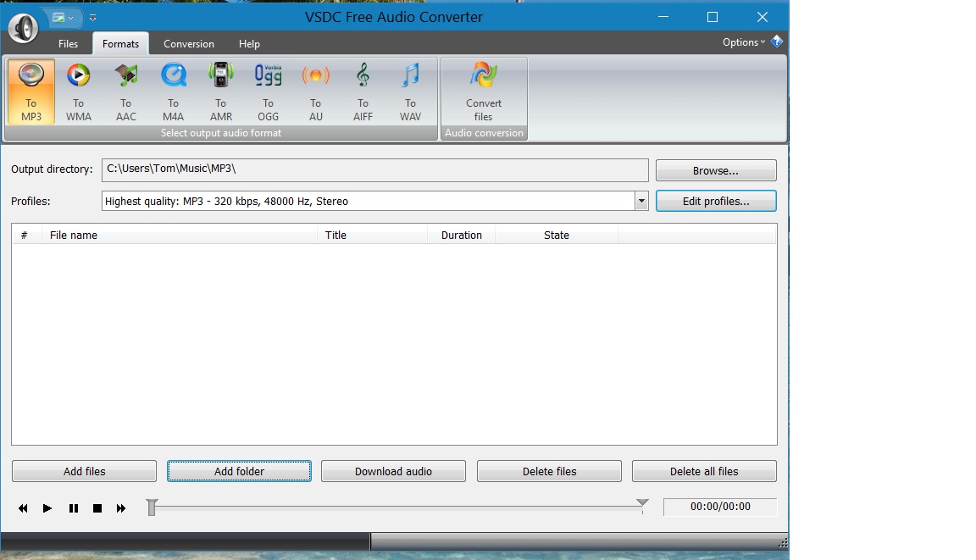976x560 pixels.
Task: Minimize the VSDC window
Action: point(663,17)
